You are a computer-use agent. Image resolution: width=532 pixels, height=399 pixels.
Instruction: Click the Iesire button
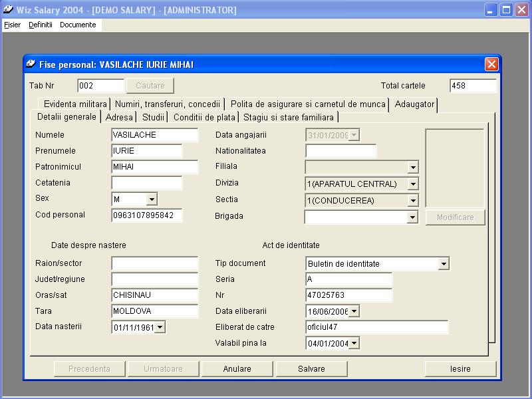(460, 368)
